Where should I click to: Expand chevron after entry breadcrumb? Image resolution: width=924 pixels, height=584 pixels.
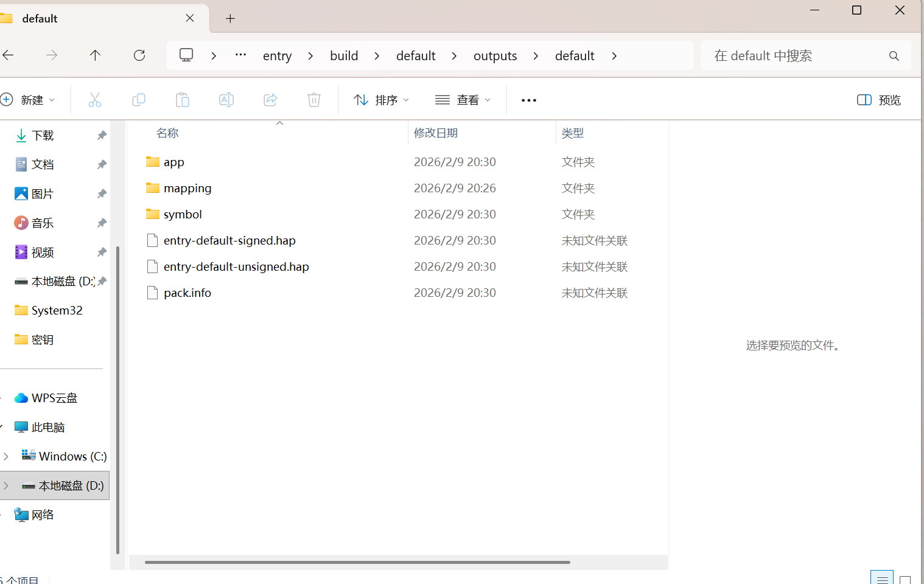click(310, 56)
